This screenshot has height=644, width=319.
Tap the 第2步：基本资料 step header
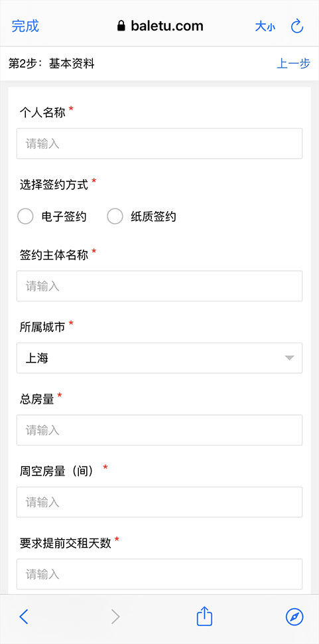click(52, 64)
